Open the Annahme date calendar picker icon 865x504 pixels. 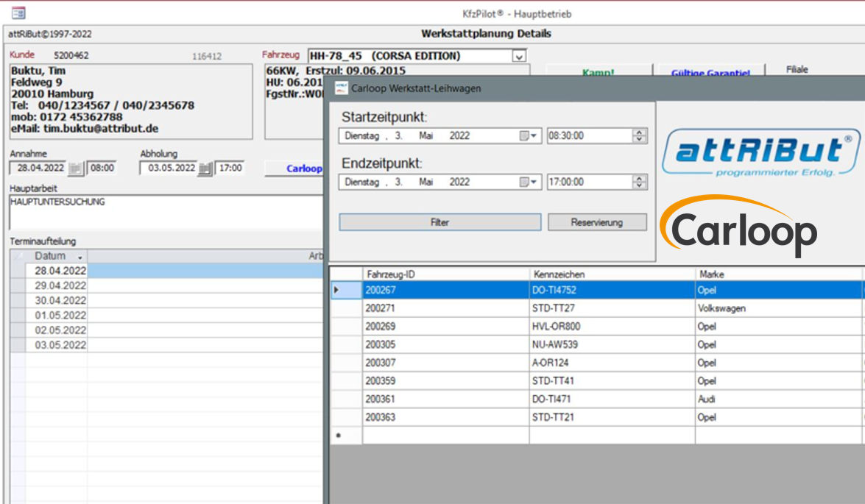[76, 168]
